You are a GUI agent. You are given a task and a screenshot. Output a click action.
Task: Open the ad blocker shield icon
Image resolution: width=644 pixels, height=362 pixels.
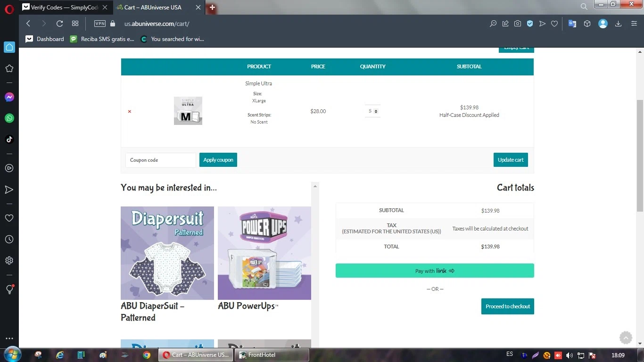click(x=530, y=24)
